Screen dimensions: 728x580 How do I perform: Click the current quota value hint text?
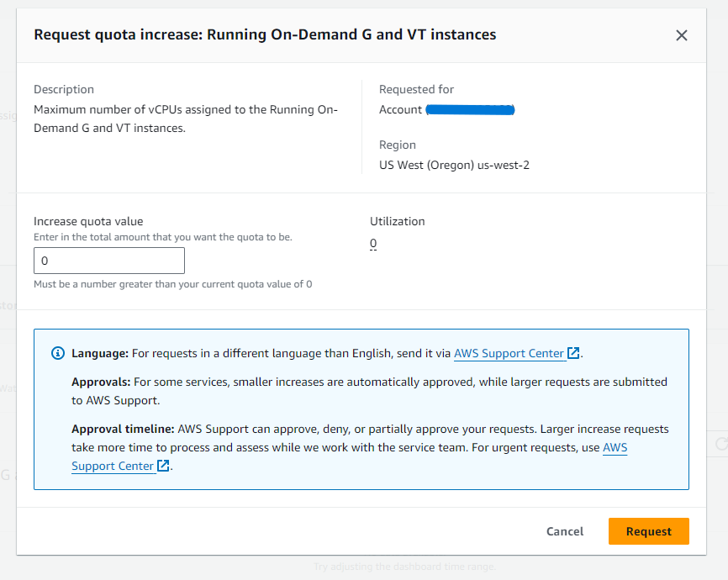172,284
